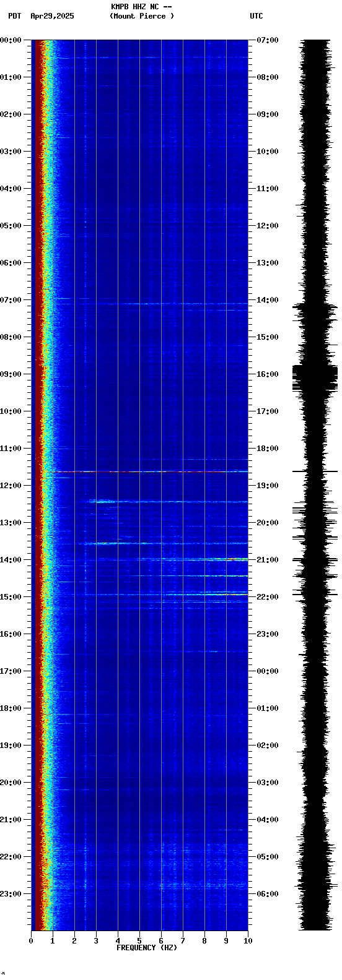342x980 pixels.
Task: Click 13:00 on the UTC axis
Action: click(268, 263)
